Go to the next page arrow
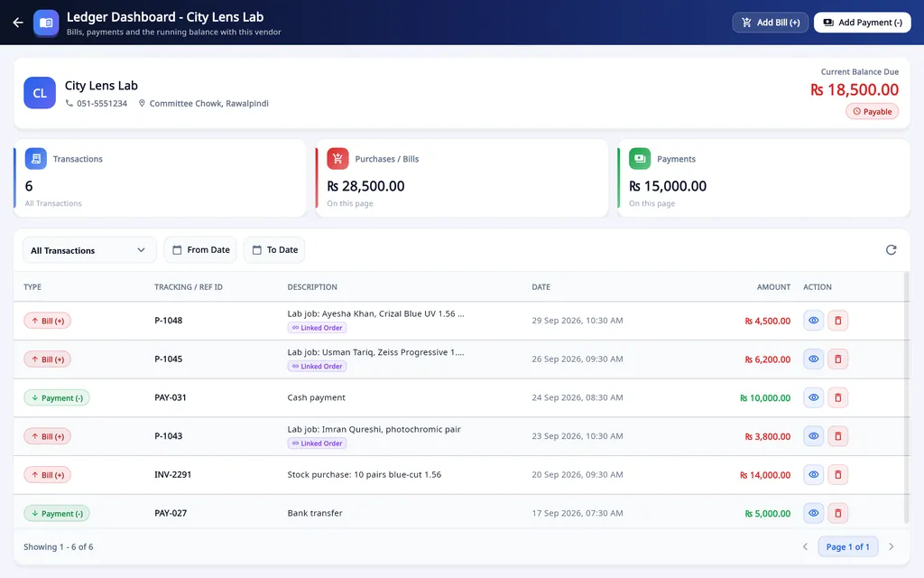Screen dimensions: 924x578 tap(891, 546)
